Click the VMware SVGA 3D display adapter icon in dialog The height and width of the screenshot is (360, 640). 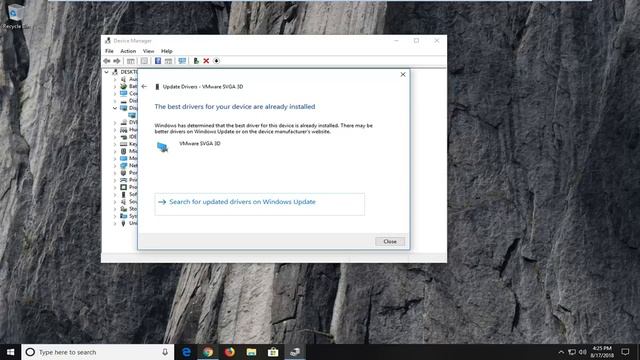(162, 147)
